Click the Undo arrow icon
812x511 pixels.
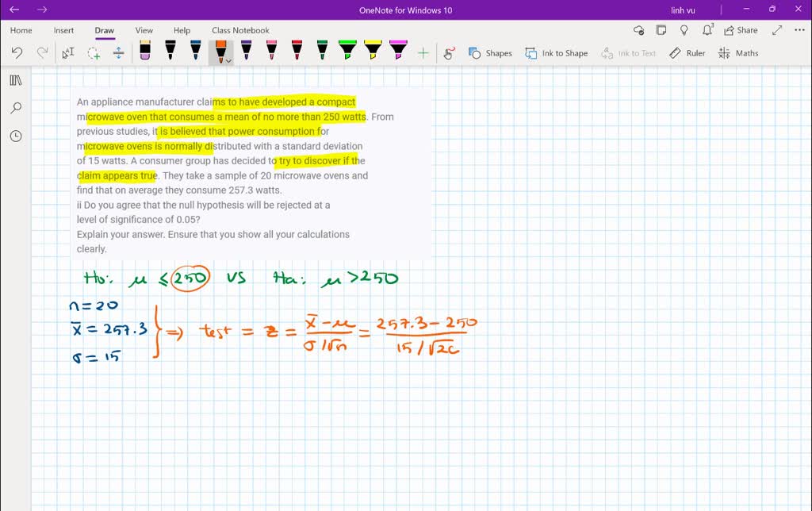(17, 53)
